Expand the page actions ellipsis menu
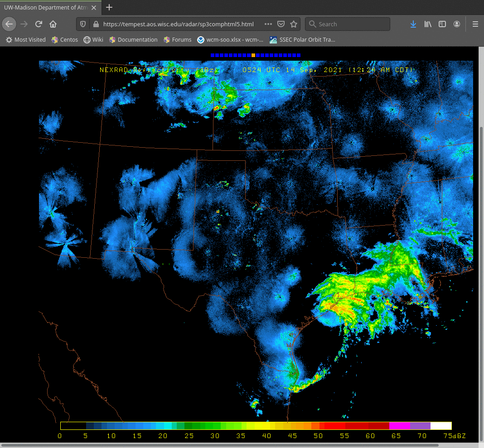484x448 pixels. [x=268, y=24]
